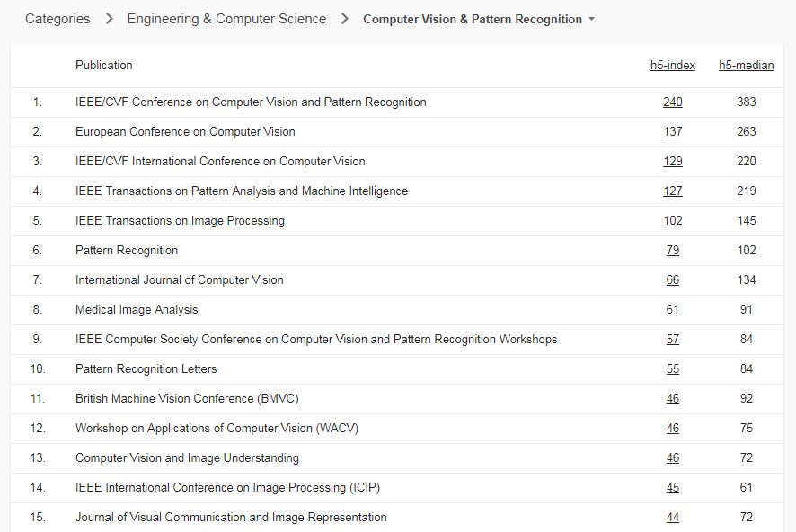Open h5-index 61 for Medical Image Analysis
This screenshot has width=796, height=532.
(x=673, y=310)
